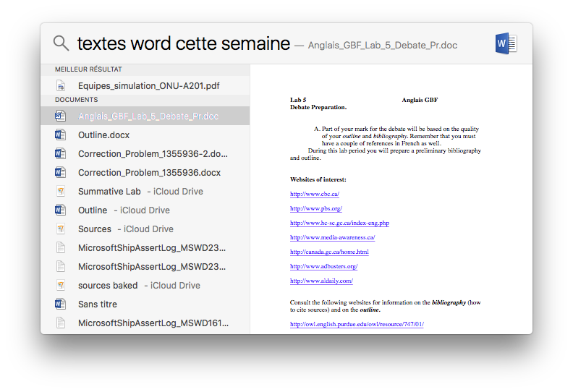Click the PDF icon beside Equipes_simulation_ONU-A201.pdf
The height and width of the screenshot is (392, 573).
click(61, 85)
